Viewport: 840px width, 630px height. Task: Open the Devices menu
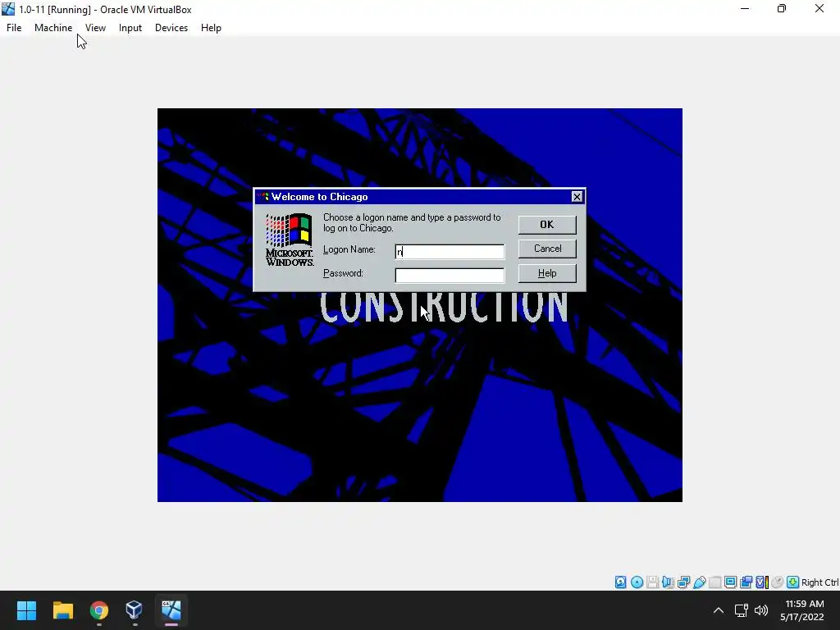(x=171, y=28)
